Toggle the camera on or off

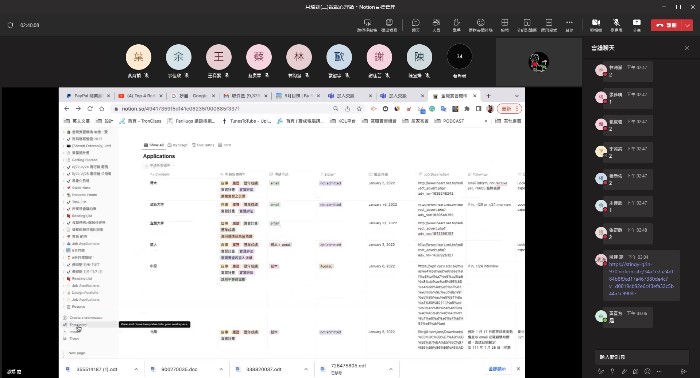[x=596, y=25]
